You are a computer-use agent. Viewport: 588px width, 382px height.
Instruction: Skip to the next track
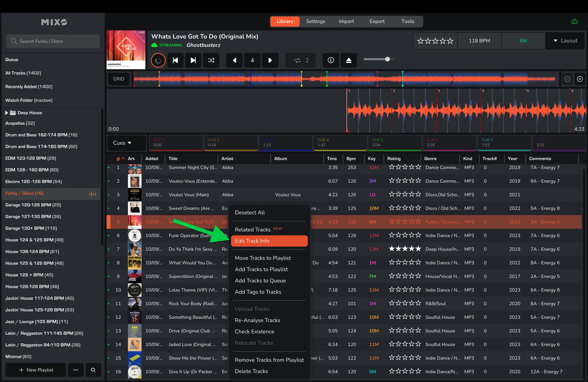193,60
